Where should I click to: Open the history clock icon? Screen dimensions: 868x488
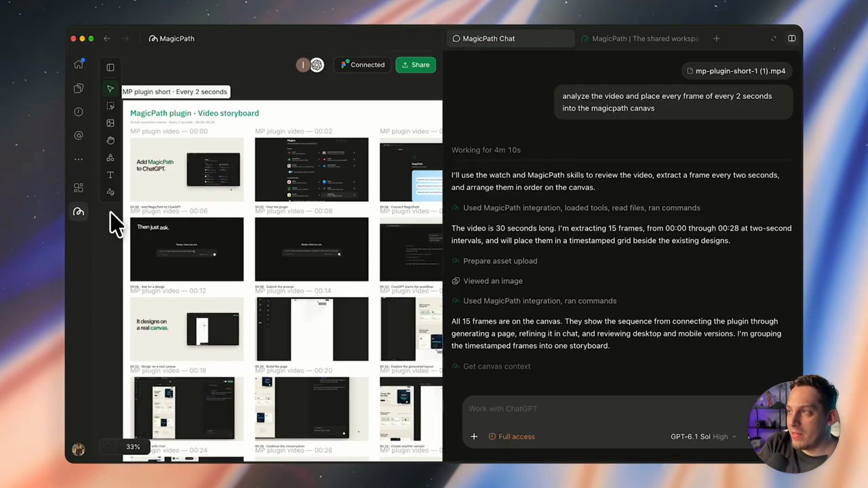point(79,112)
